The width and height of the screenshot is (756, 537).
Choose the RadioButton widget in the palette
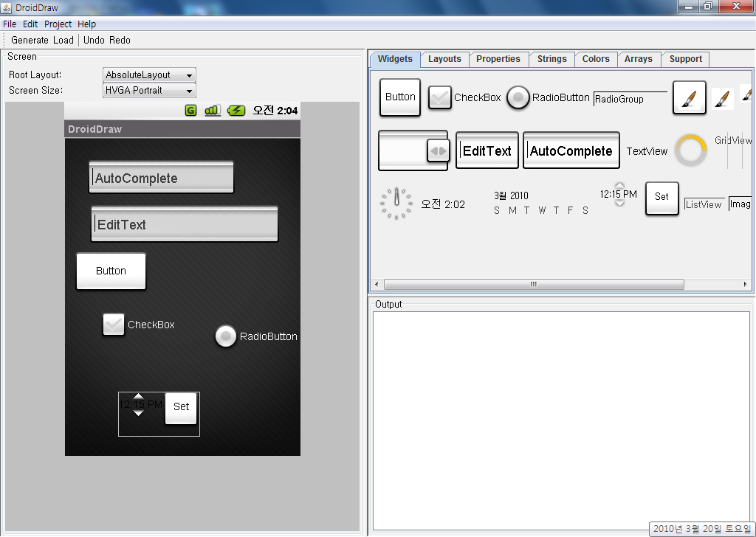tap(549, 97)
